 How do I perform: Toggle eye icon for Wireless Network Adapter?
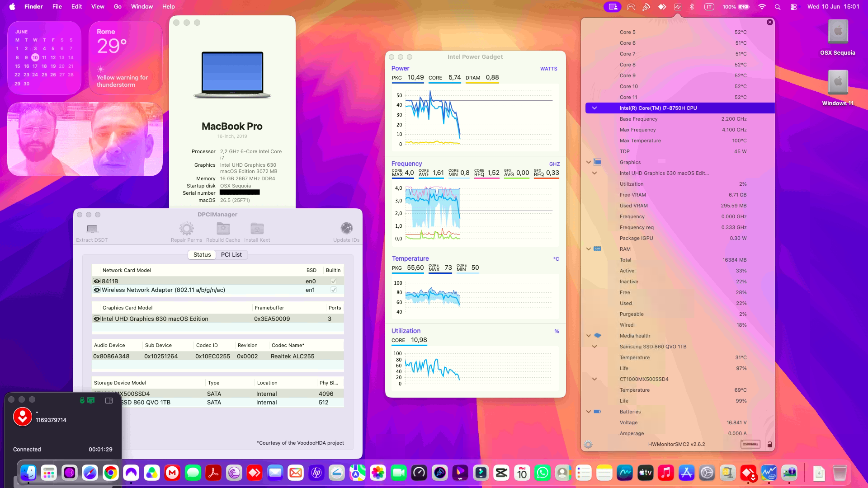(97, 290)
